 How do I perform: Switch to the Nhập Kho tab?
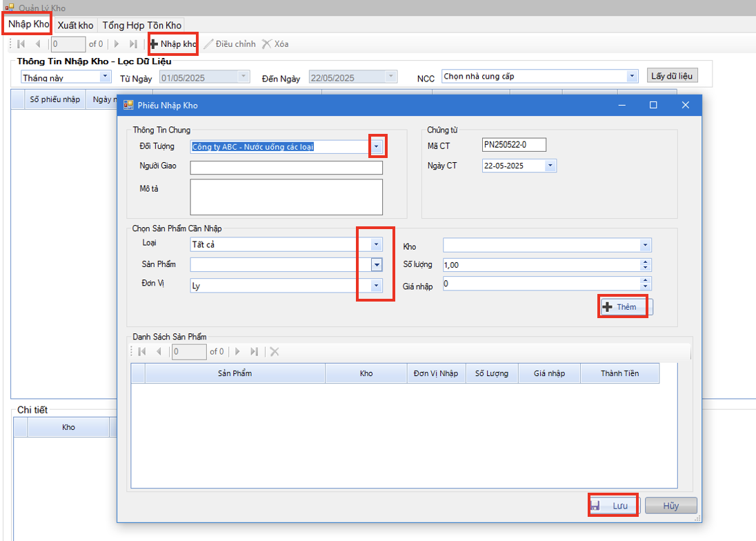(x=28, y=24)
